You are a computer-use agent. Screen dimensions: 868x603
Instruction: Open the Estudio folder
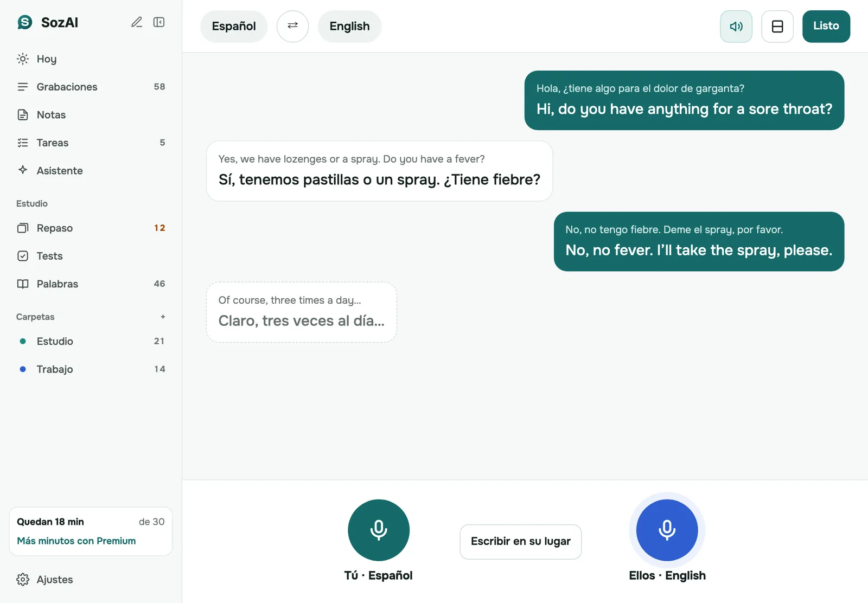[91, 341]
